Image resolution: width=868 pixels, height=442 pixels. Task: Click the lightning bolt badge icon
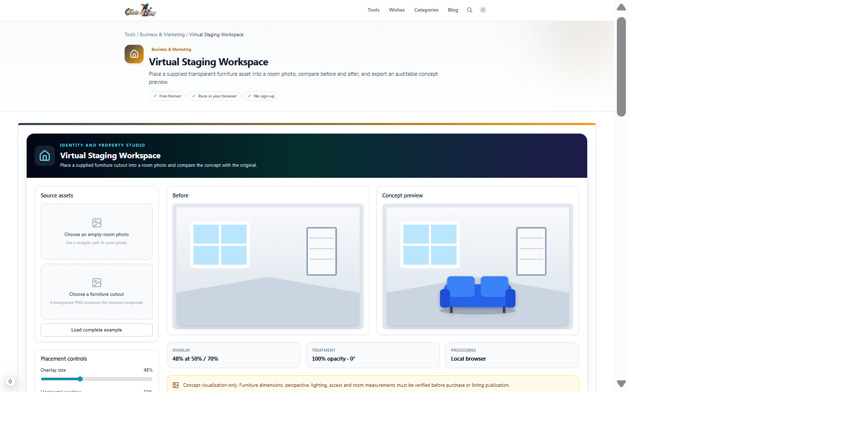(x=10, y=382)
